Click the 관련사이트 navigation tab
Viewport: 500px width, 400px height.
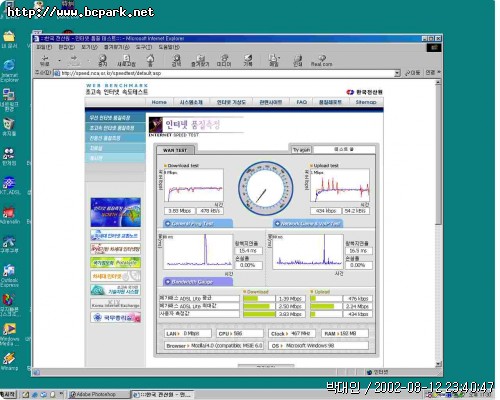[271, 102]
